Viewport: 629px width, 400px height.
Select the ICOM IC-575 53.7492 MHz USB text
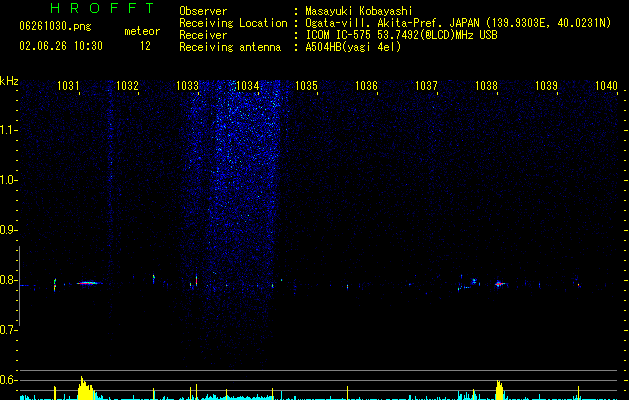click(x=401, y=35)
